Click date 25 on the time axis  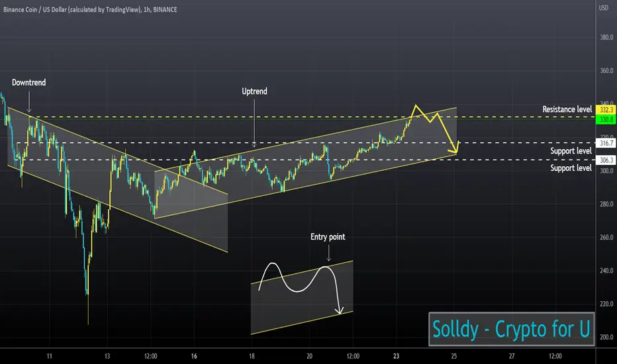(x=453, y=356)
